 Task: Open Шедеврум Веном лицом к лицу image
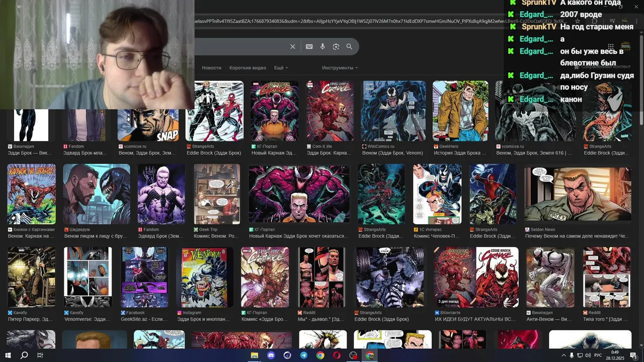[97, 194]
